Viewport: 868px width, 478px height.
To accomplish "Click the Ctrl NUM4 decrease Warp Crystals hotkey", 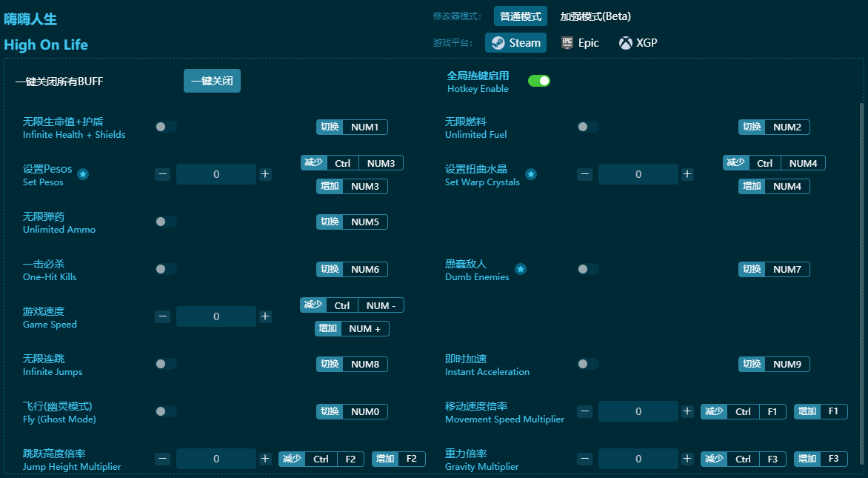I will (x=774, y=163).
